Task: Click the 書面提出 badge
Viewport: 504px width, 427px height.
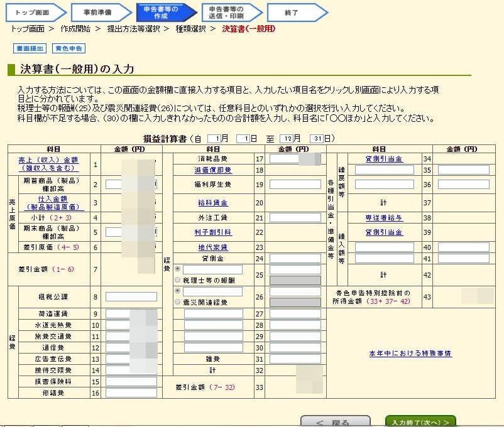Action: pyautogui.click(x=30, y=48)
